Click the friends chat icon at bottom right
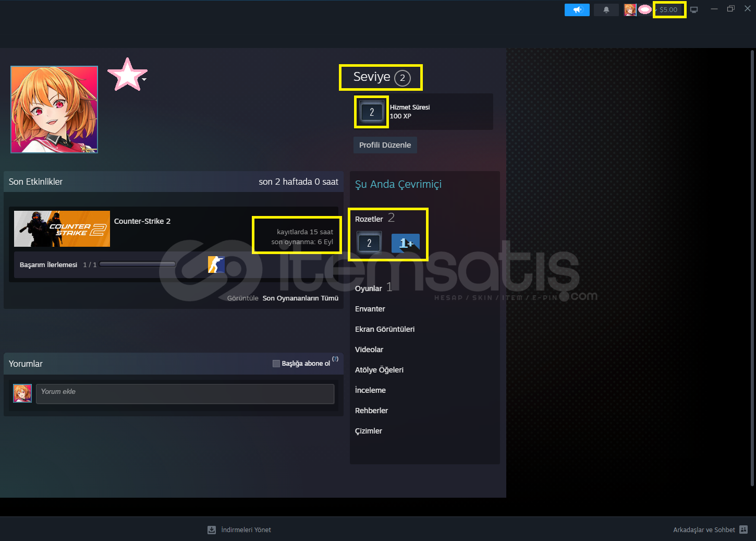The image size is (756, 541). (743, 530)
